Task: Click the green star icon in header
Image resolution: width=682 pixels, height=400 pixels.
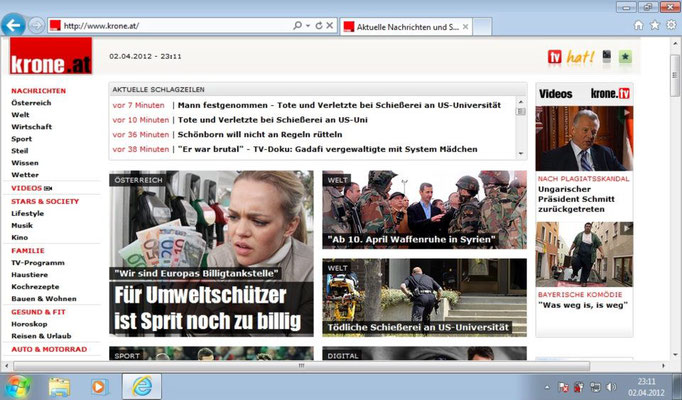Action: (625, 57)
